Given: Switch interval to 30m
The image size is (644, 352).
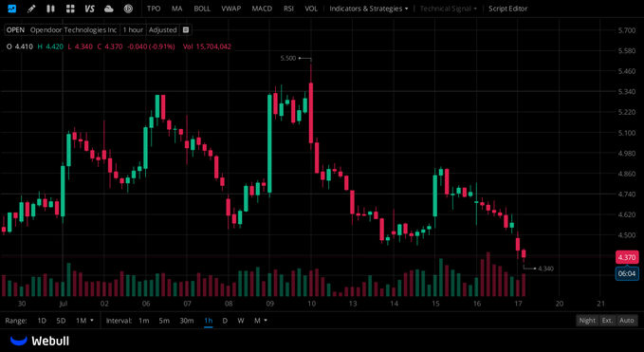Looking at the screenshot, I should pos(187,321).
